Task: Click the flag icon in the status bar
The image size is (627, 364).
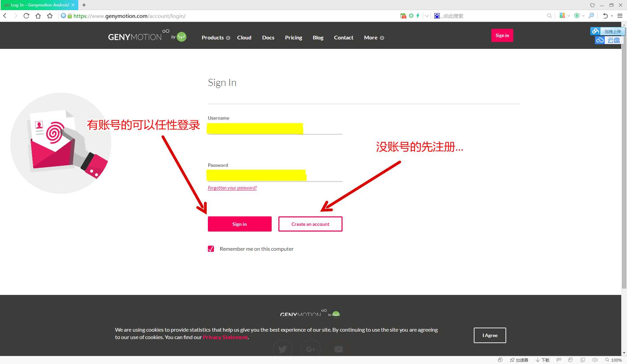Action: click(559, 360)
